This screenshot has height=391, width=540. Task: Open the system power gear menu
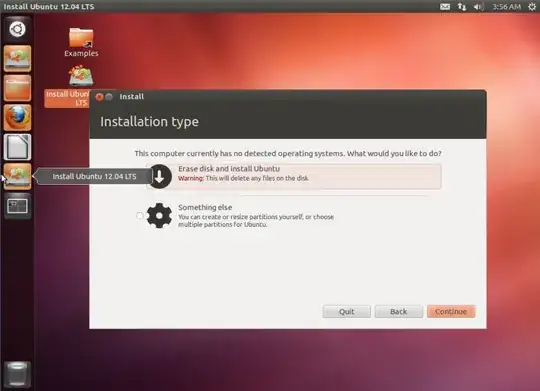click(532, 7)
